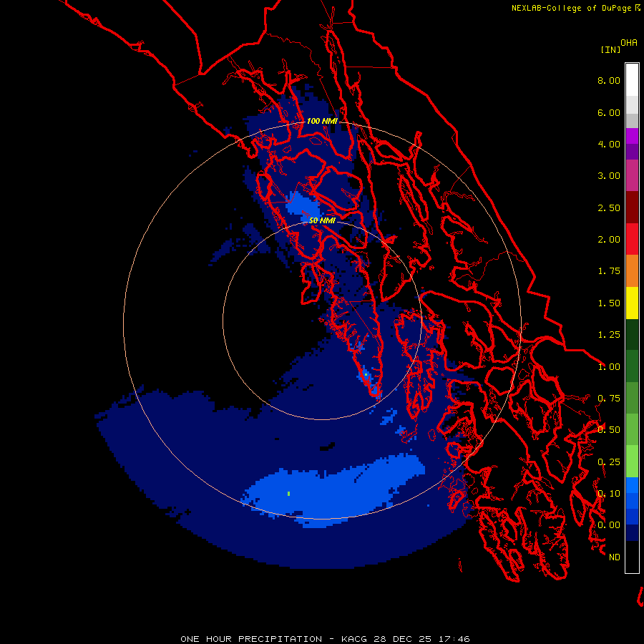This screenshot has height=644, width=644.
Task: Click the 3.00 legend value
Action: pyautogui.click(x=609, y=176)
